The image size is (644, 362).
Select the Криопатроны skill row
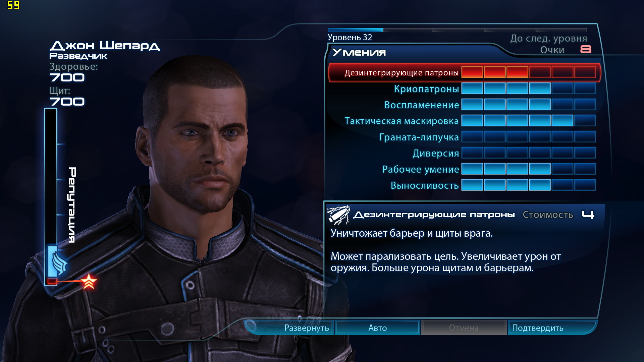(x=462, y=88)
